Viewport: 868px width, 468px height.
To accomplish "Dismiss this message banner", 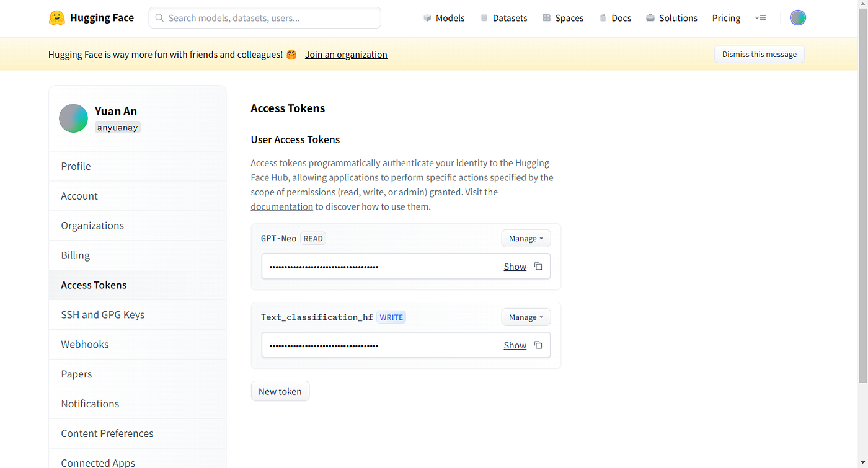I will [x=759, y=55].
